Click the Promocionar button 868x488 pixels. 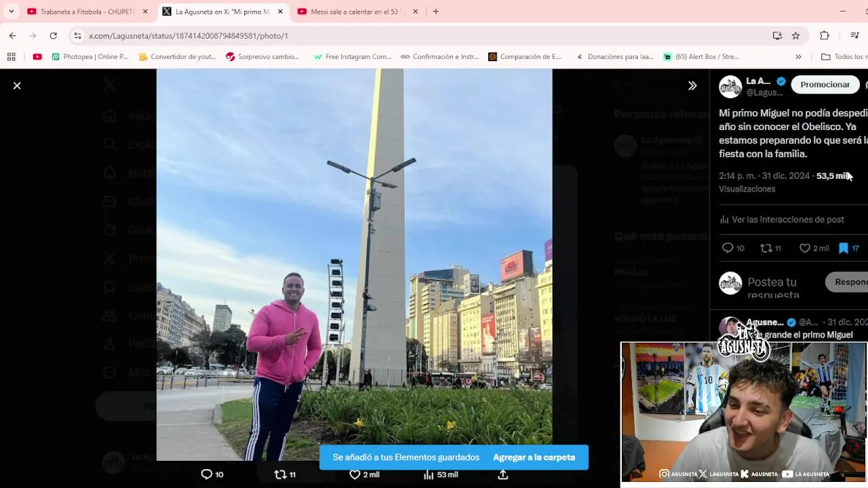point(825,85)
